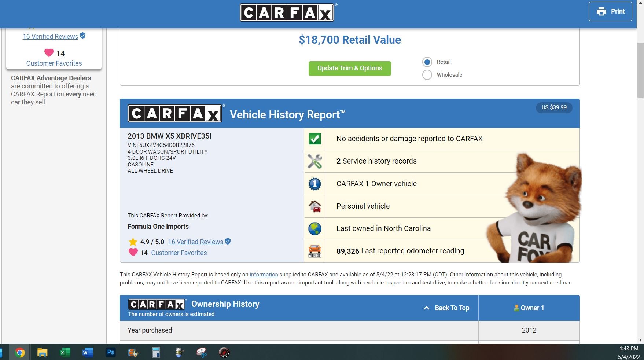Viewport: 644px width, 360px height.
Task: Click Last owned in North Carolina text
Action: 383,228
